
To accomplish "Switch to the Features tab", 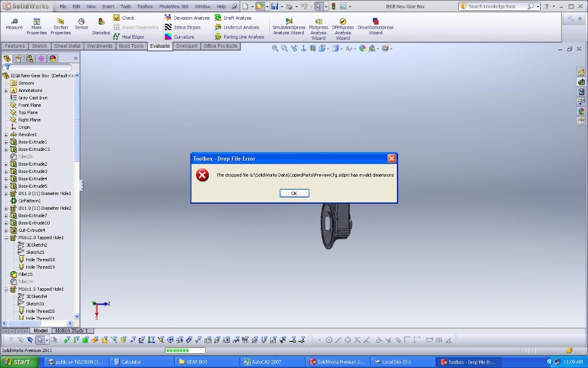I will 15,46.
